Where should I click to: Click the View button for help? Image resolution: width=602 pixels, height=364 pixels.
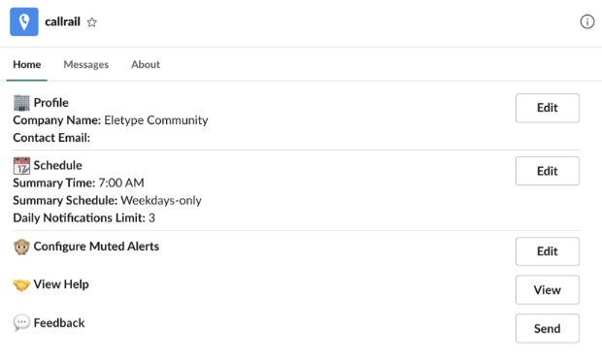pyautogui.click(x=547, y=290)
